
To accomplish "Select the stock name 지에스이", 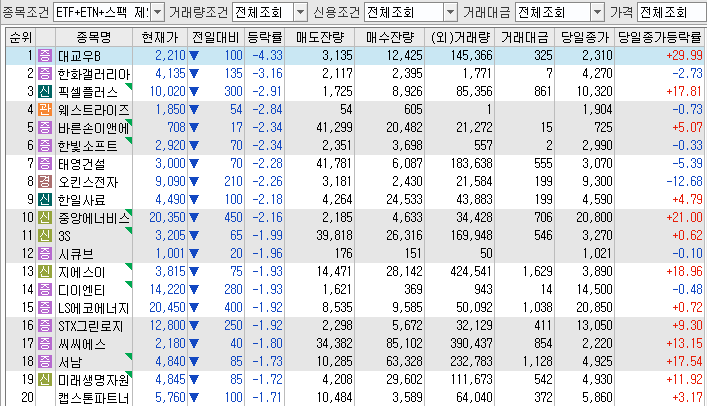I will (x=82, y=272).
